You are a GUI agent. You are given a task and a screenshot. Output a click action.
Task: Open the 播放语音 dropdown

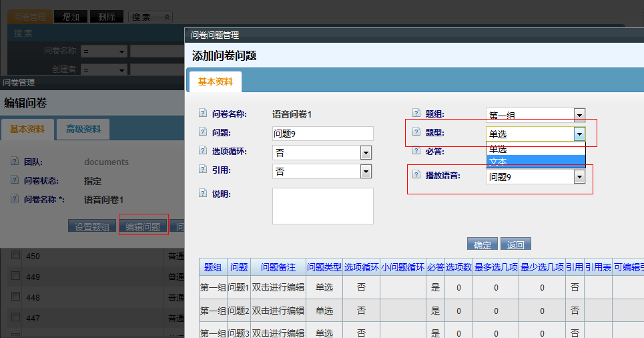pos(579,176)
